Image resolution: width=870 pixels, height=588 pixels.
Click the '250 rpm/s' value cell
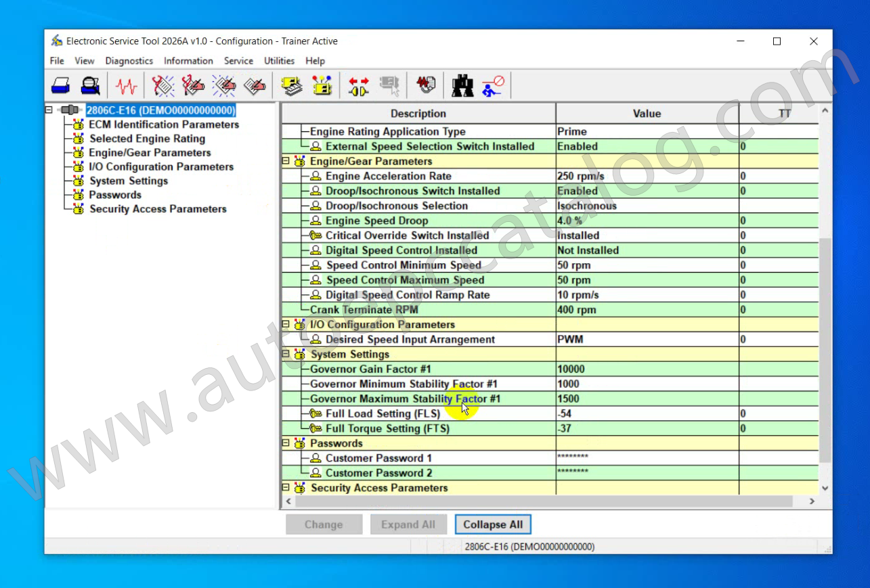coord(647,177)
